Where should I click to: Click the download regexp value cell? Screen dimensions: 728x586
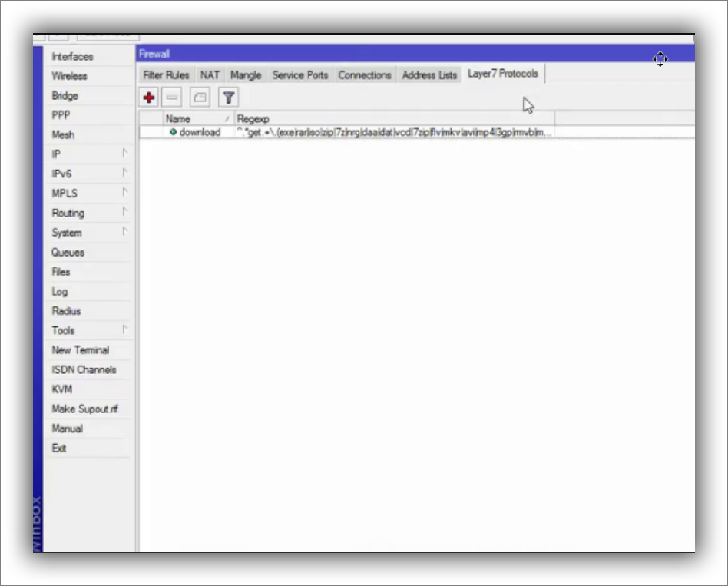tap(394, 132)
